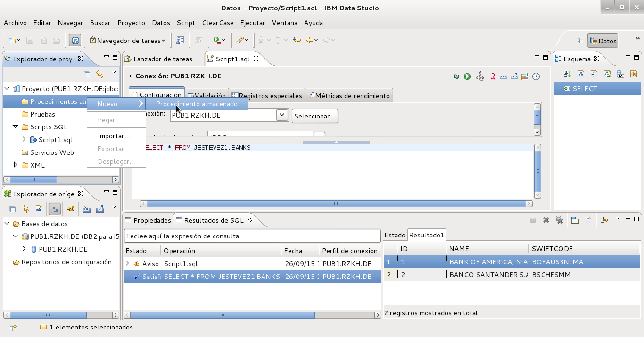The width and height of the screenshot is (644, 337).
Task: Click the SQL results list horizontal scrollbar
Action: [x=252, y=315]
